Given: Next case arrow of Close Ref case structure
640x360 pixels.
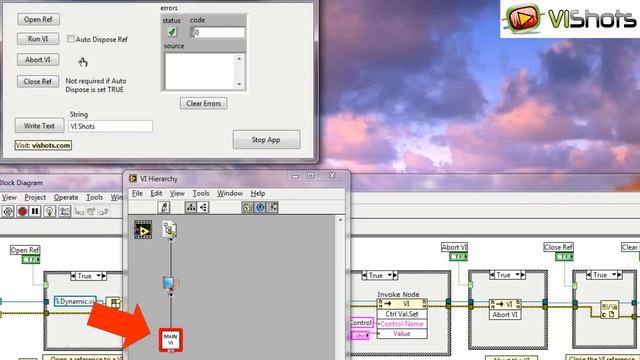Looking at the screenshot, I should [x=619, y=275].
